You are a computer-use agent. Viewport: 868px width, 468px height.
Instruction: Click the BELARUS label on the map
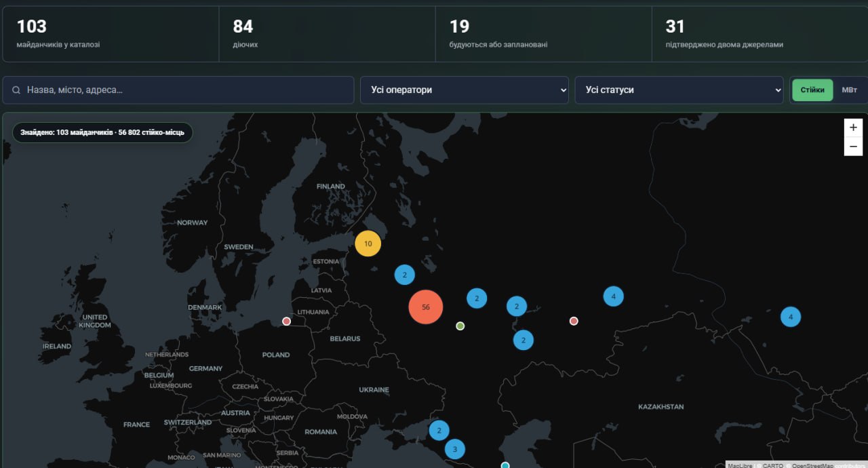tap(345, 338)
